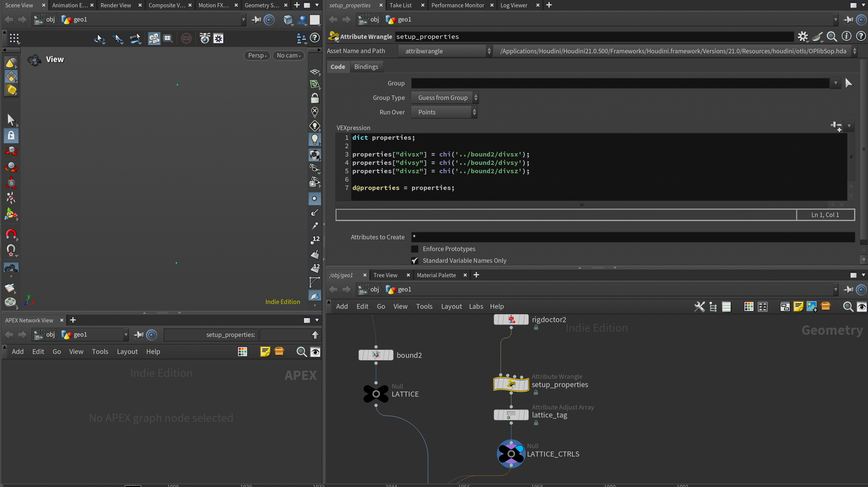Click the parameter gear settings icon
Viewport: 868px width, 487px height.
coord(803,36)
